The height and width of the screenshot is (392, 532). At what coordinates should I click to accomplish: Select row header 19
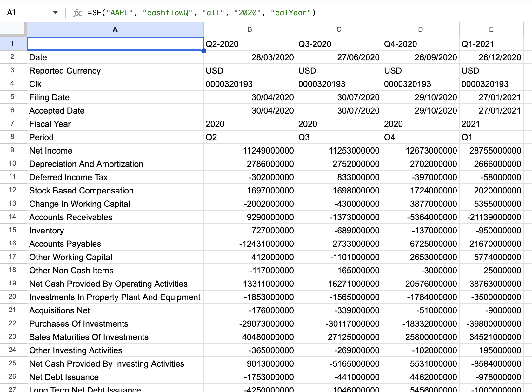[13, 283]
